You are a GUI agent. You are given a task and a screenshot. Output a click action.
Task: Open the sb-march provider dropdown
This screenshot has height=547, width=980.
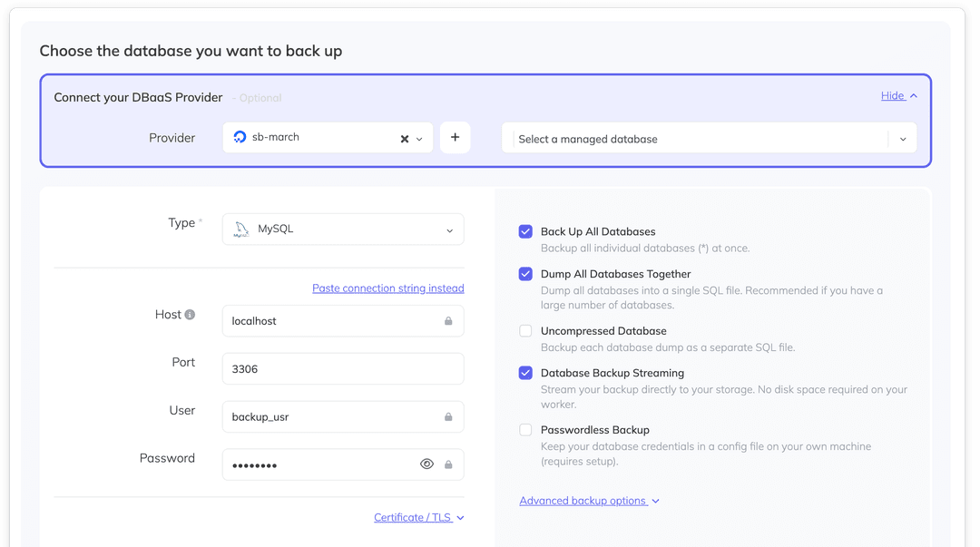coord(419,139)
